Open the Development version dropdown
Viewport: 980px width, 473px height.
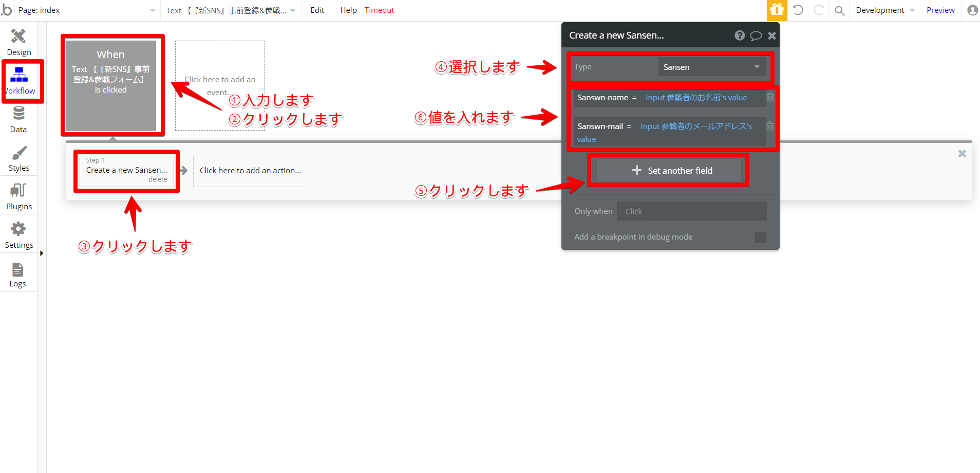[x=885, y=10]
